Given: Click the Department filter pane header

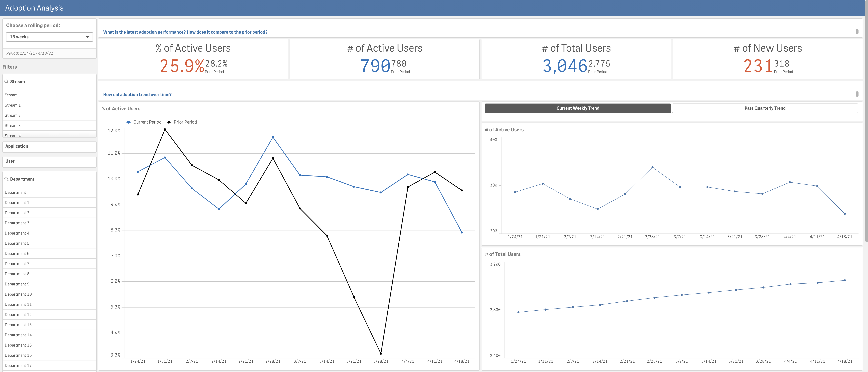Looking at the screenshot, I should (x=49, y=179).
